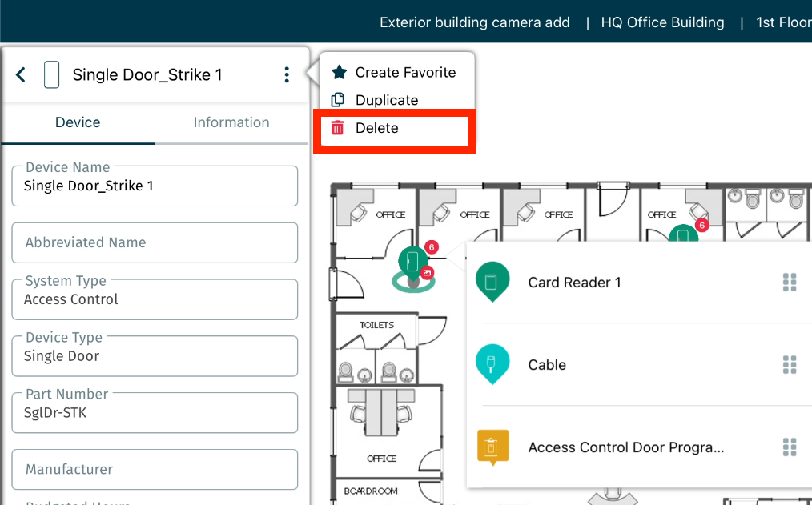Click the teal Cable pin icon
This screenshot has width=812, height=505.
tap(492, 364)
